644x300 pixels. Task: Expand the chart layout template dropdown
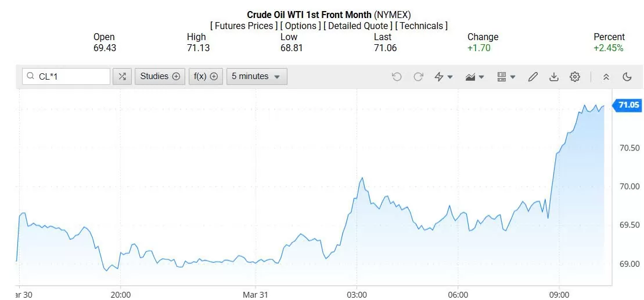pos(506,77)
